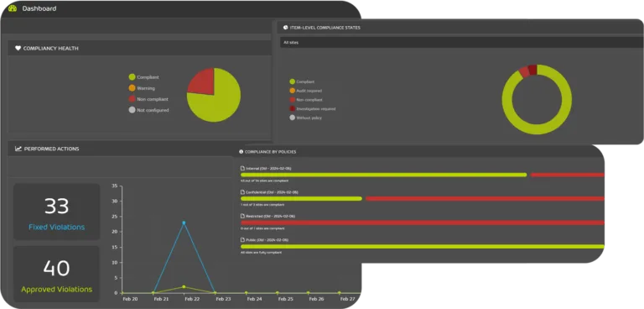The image size is (644, 309).
Task: Click the Compliancy Health panel header
Action: coord(139,48)
